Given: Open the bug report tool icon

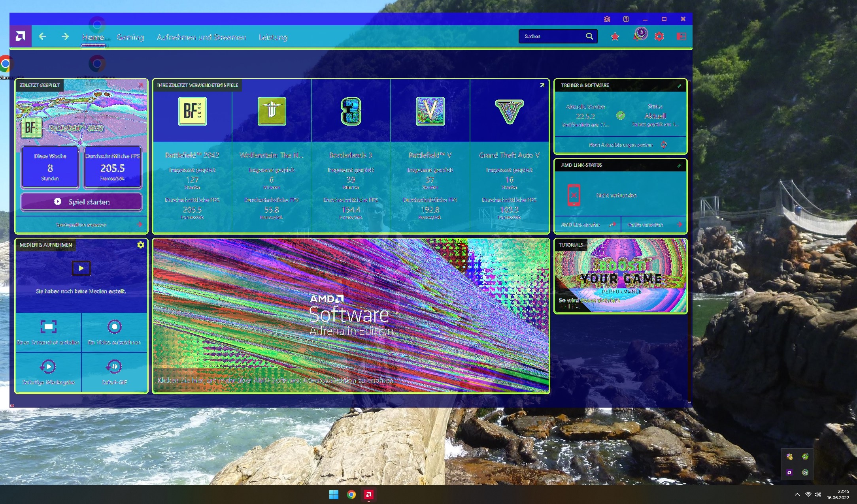Looking at the screenshot, I should (x=607, y=19).
